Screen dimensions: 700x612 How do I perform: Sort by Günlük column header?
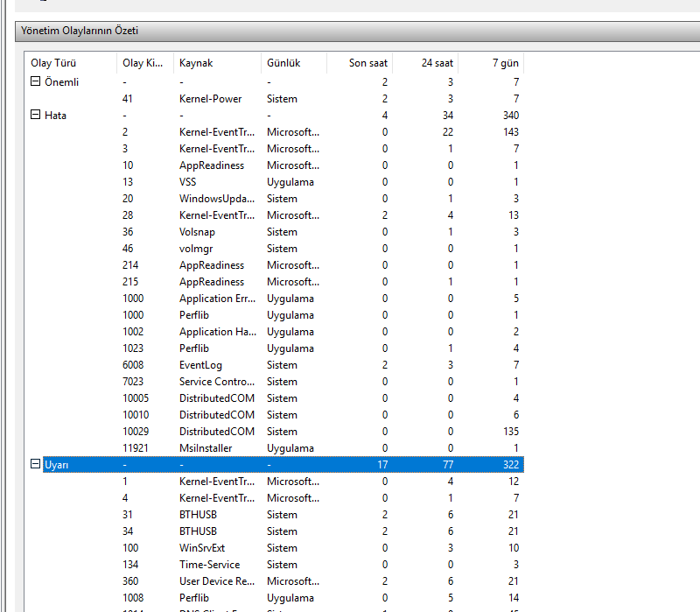294,63
